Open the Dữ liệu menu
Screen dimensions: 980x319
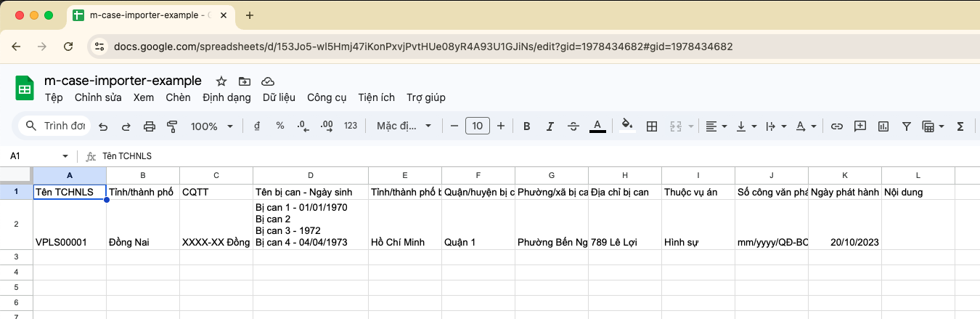279,97
